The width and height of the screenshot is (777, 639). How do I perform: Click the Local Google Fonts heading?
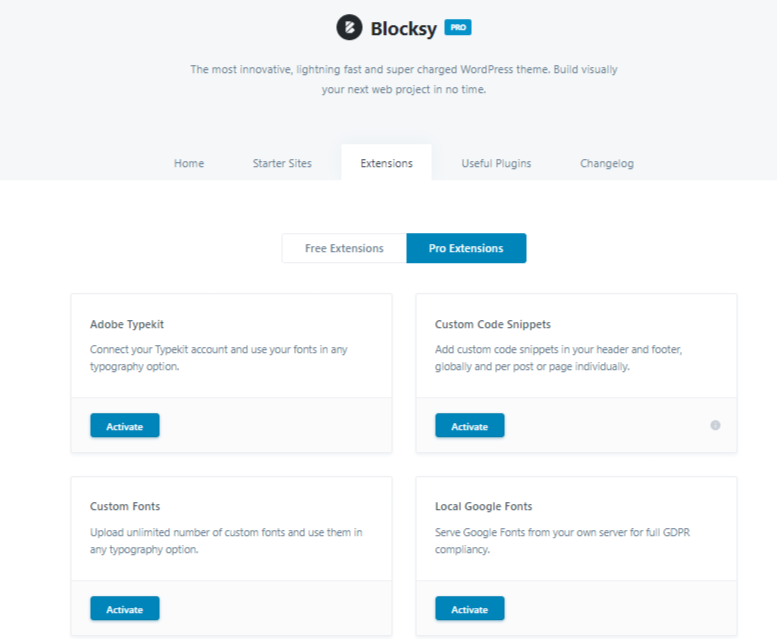484,506
